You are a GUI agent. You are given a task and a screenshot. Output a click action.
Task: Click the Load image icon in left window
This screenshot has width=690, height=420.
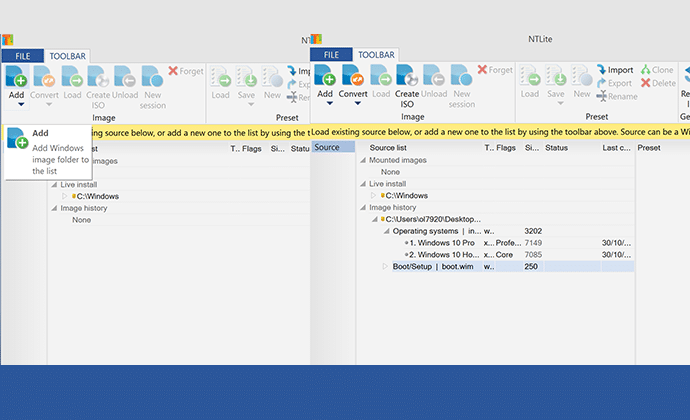[x=72, y=77]
